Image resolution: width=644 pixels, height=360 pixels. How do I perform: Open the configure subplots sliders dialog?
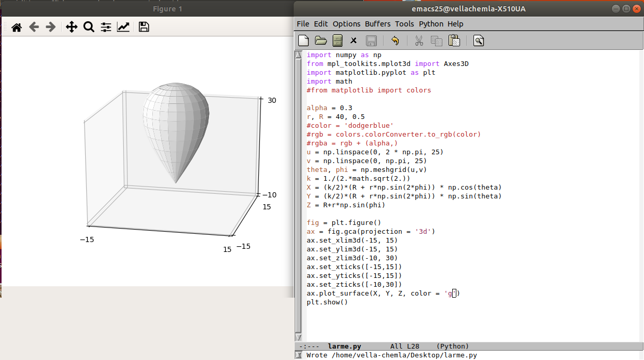coord(106,28)
